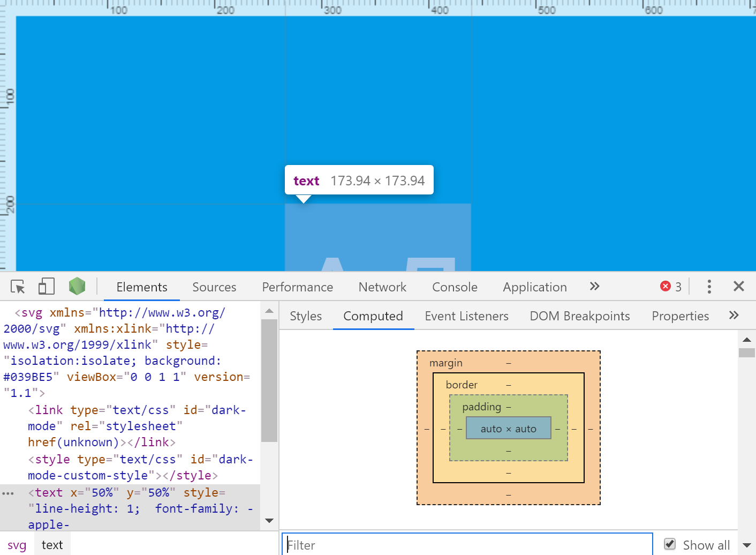Viewport: 756px width, 555px height.
Task: Click the padding region in box model diagram
Action: click(482, 407)
